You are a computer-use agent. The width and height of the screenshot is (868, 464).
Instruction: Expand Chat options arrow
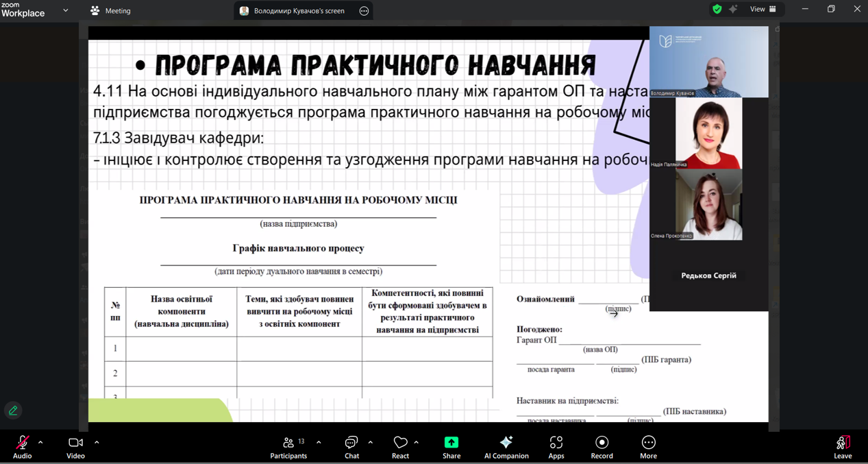[x=371, y=443]
